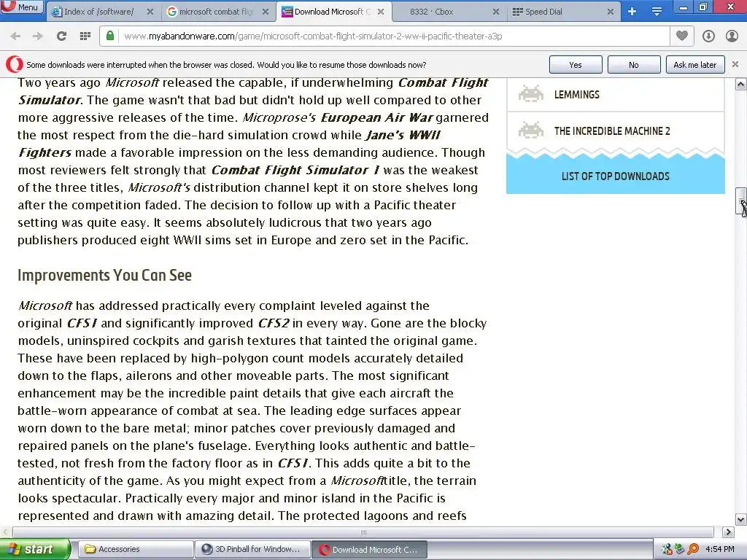This screenshot has width=747, height=560.
Task: Switch to the microsoft combat flight Google tab
Action: [217, 12]
